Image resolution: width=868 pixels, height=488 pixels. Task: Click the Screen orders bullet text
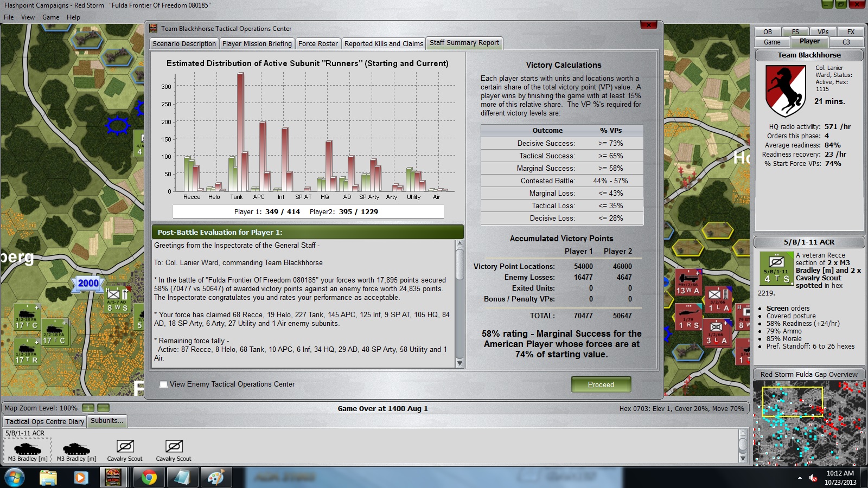pyautogui.click(x=788, y=309)
